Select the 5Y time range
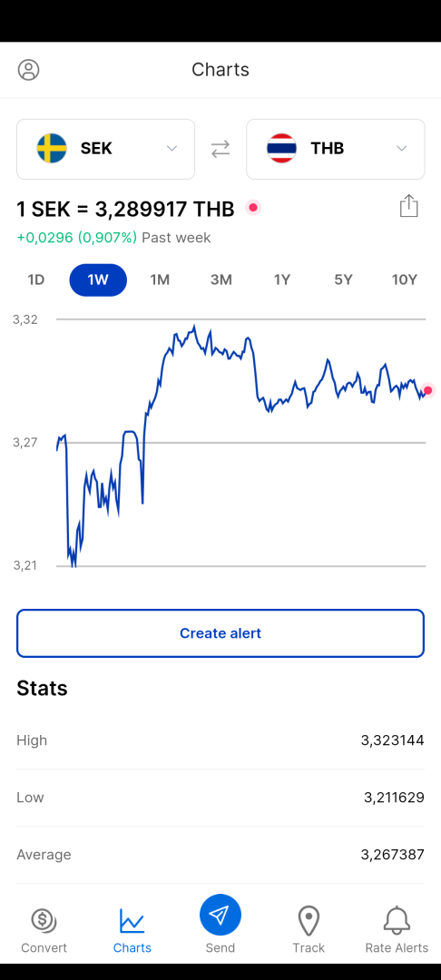The image size is (441, 980). click(343, 280)
